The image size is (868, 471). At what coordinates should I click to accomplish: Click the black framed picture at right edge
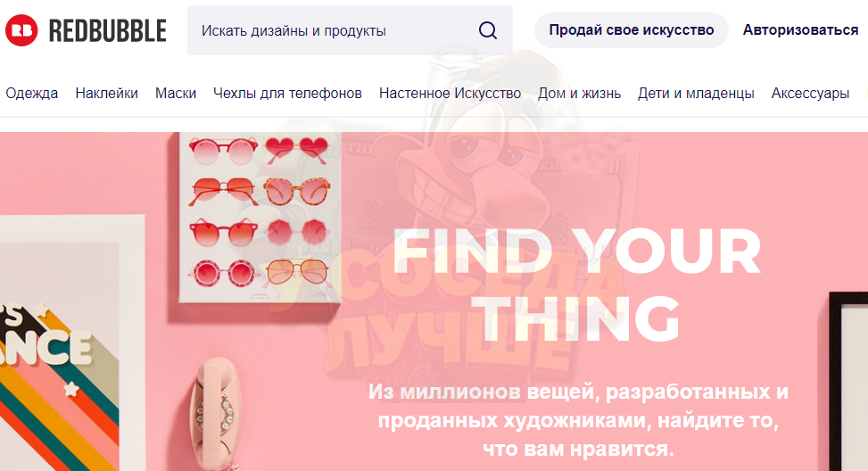point(848,382)
